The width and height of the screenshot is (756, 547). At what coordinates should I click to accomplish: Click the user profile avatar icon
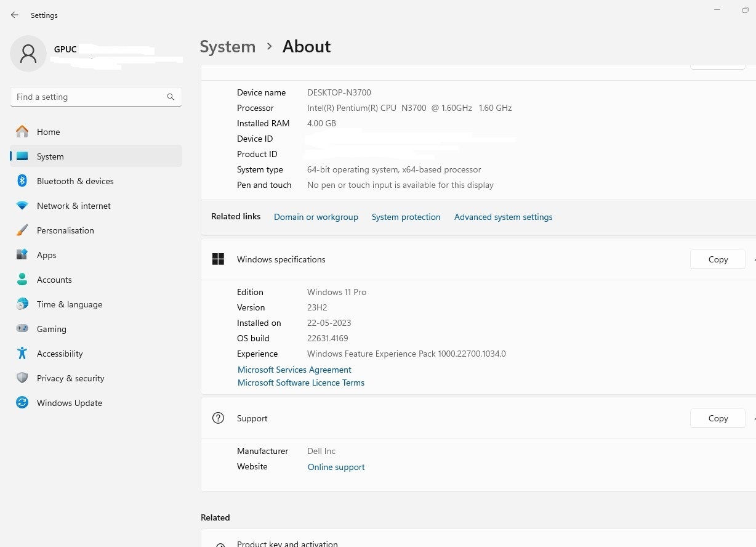pos(28,54)
